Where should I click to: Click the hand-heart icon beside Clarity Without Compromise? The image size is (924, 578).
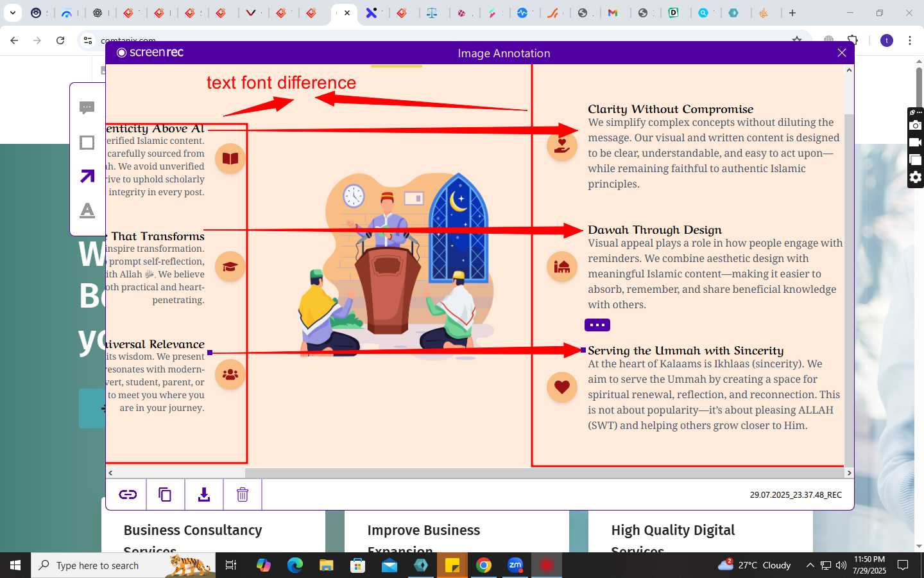click(562, 146)
